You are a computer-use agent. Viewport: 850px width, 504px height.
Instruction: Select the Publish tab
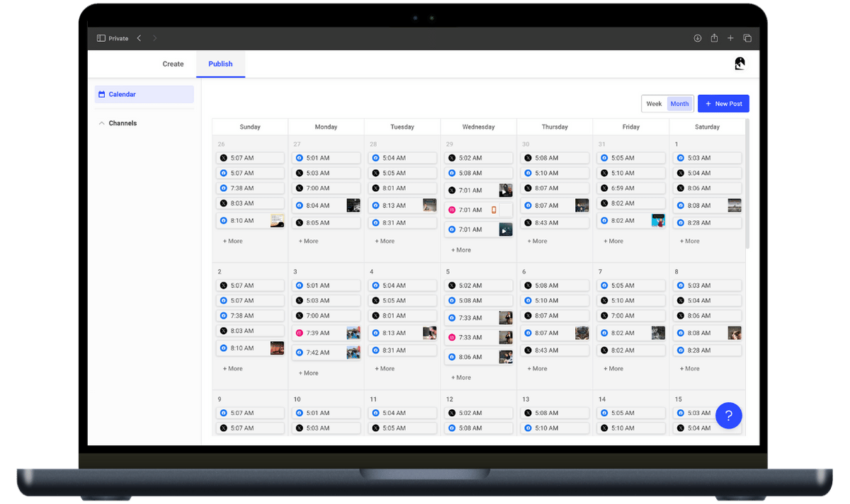click(220, 64)
